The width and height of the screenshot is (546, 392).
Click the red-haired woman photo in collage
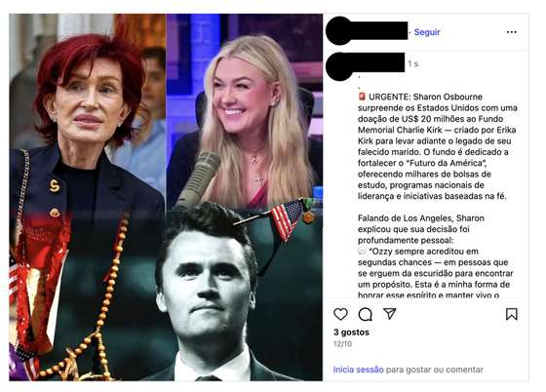click(88, 197)
